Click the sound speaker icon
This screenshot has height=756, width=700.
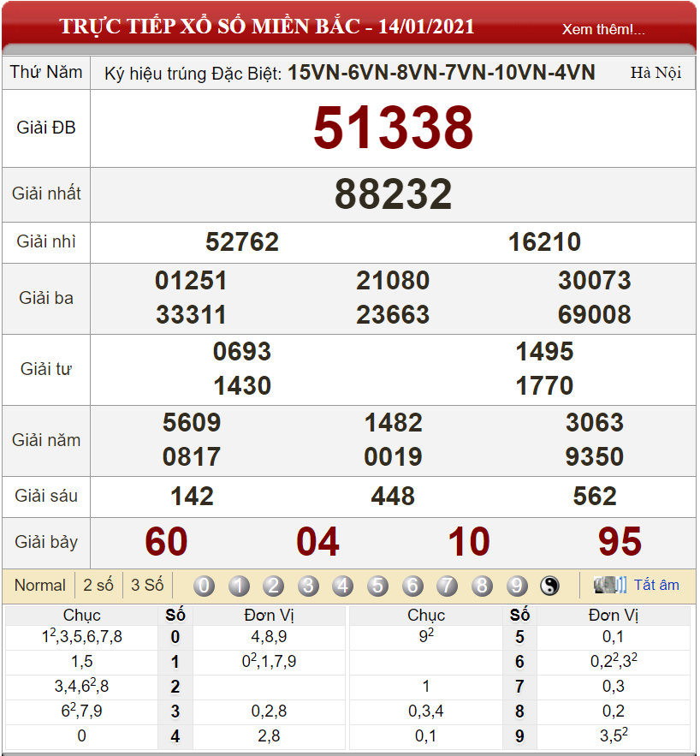click(610, 585)
